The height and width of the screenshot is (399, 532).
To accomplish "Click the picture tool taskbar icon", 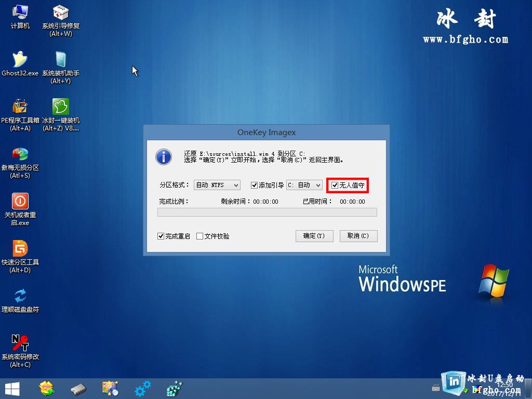I will [x=110, y=389].
